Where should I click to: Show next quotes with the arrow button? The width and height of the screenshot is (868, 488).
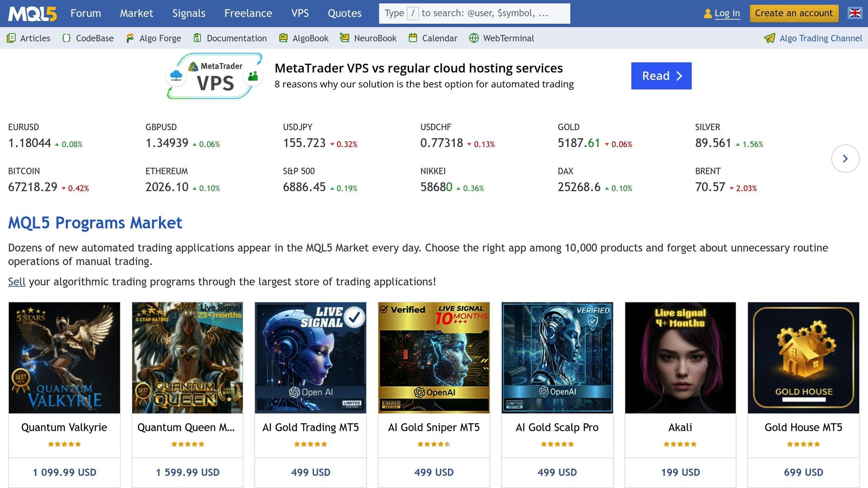845,158
